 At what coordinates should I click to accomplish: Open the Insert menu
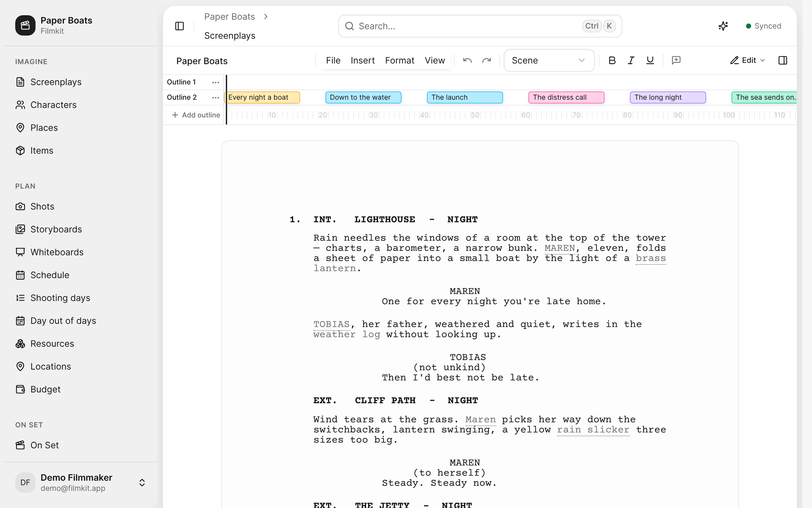point(363,60)
